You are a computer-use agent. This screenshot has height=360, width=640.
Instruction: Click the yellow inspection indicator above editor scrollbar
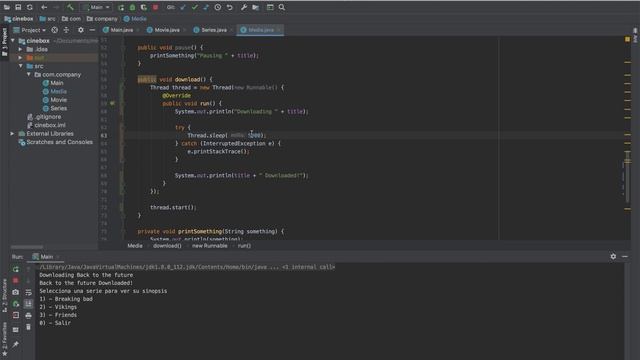tap(627, 40)
